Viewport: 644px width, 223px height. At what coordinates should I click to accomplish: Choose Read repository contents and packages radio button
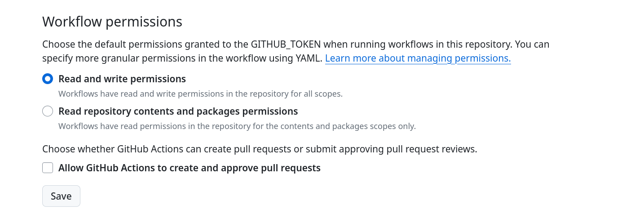tap(48, 111)
